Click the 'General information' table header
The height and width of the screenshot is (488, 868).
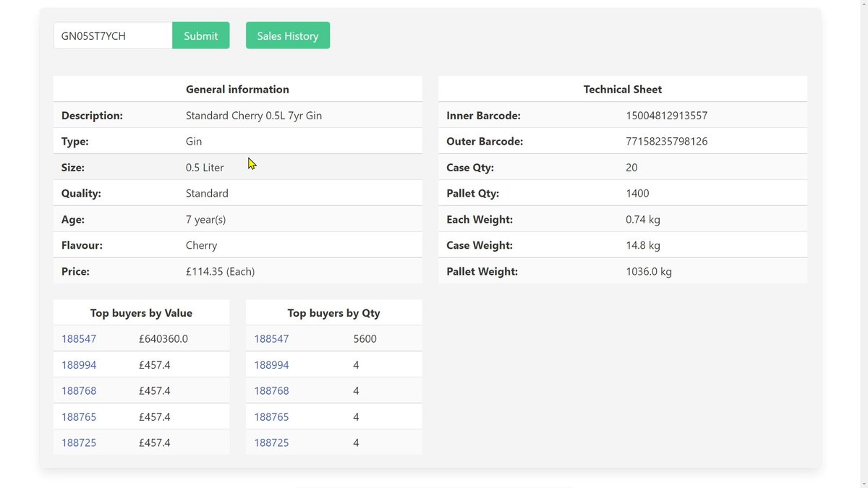[x=237, y=89]
